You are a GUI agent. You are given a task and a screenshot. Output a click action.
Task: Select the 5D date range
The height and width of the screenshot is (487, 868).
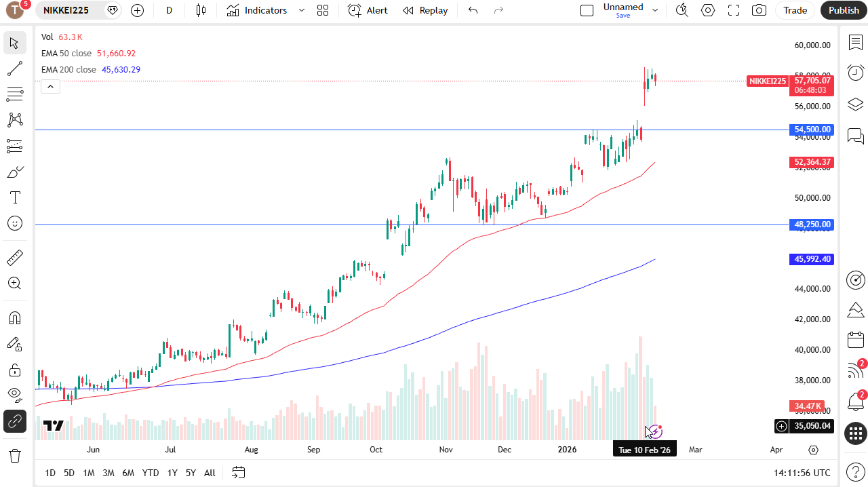pyautogui.click(x=69, y=473)
